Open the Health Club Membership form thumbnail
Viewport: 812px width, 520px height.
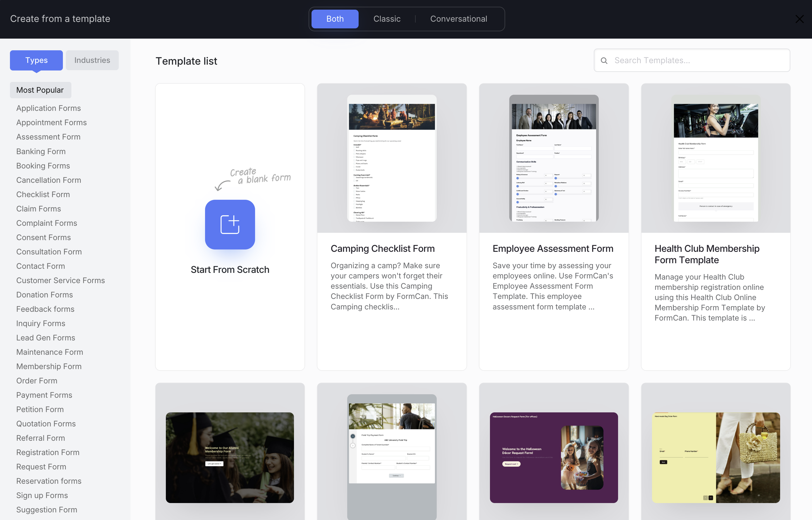pos(715,158)
